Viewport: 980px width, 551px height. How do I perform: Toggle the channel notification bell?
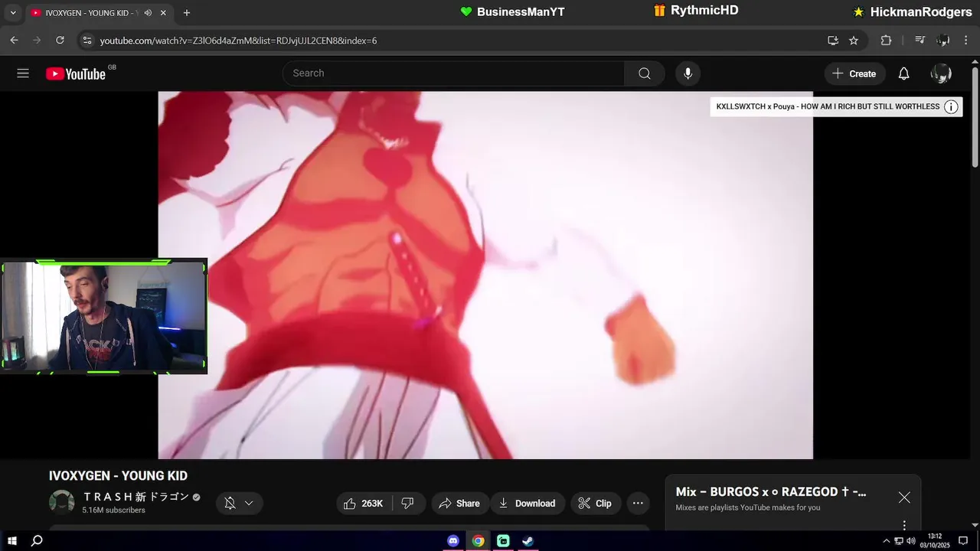pyautogui.click(x=230, y=503)
